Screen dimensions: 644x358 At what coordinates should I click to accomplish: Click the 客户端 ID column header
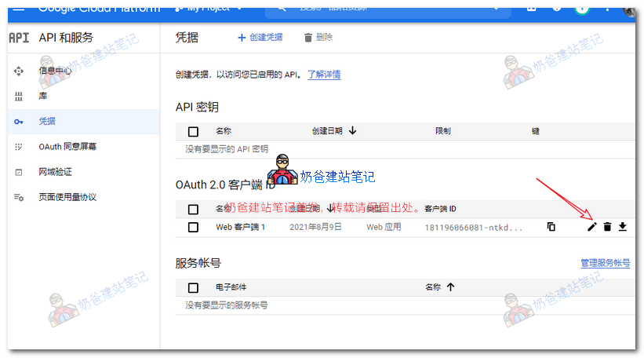point(440,208)
